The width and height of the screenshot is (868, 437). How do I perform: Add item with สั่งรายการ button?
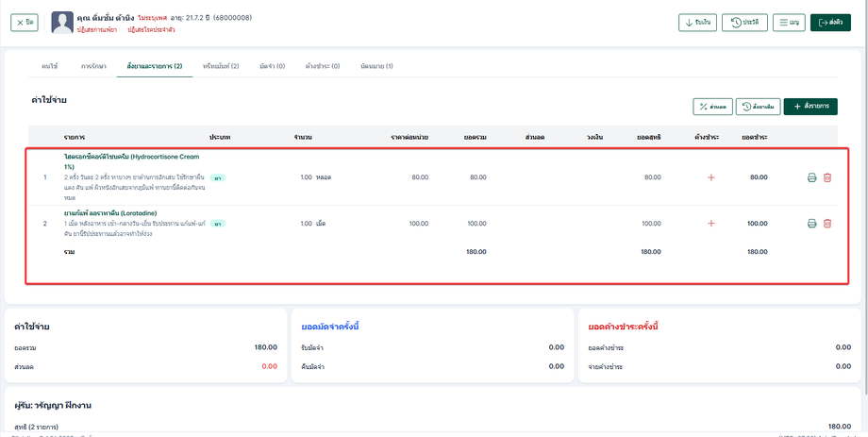(x=810, y=107)
